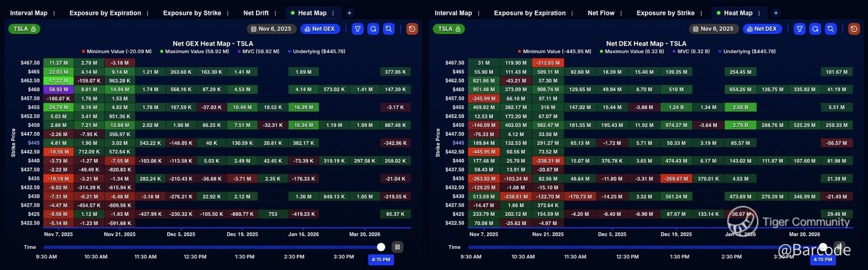Click the refresh icon in Net DEX panel

[x=815, y=29]
